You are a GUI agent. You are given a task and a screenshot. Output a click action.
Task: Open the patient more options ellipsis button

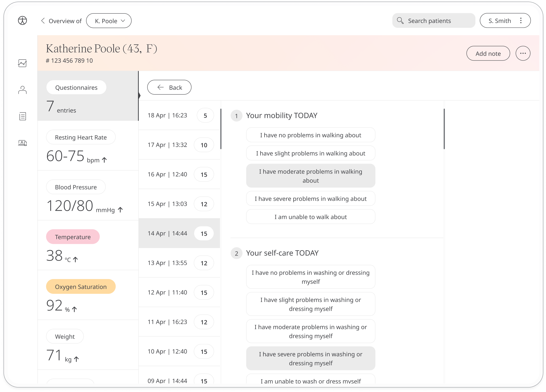pyautogui.click(x=523, y=53)
